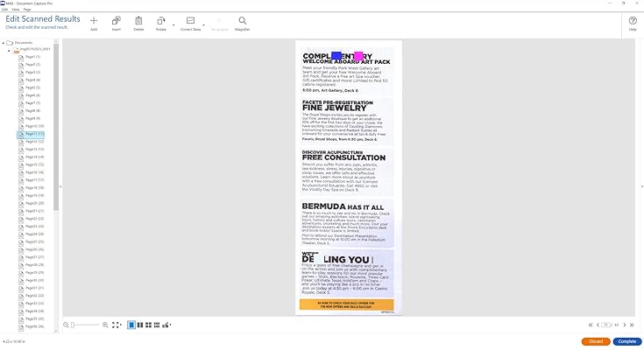Click the zoom slider track
Viewport: 644px width, 350px height.
tap(85, 325)
